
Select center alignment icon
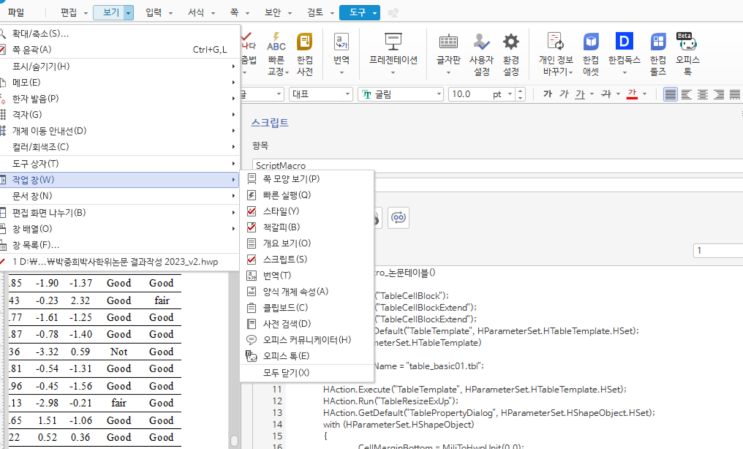point(703,94)
